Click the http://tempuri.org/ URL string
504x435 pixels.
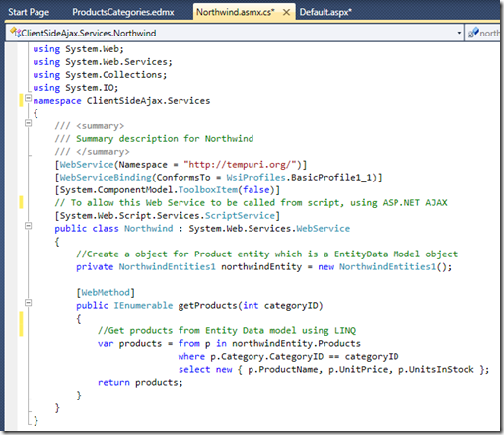click(x=241, y=165)
